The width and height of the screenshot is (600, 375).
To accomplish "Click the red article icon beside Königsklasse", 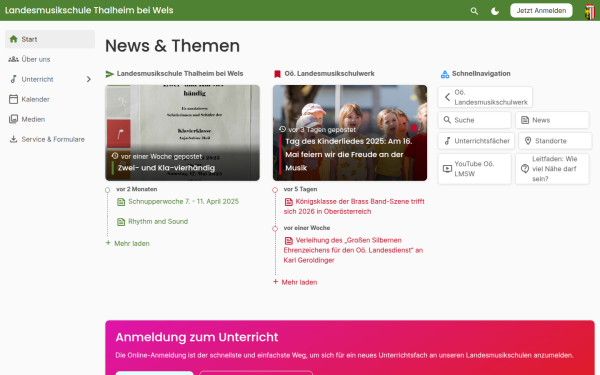I will (x=289, y=202).
